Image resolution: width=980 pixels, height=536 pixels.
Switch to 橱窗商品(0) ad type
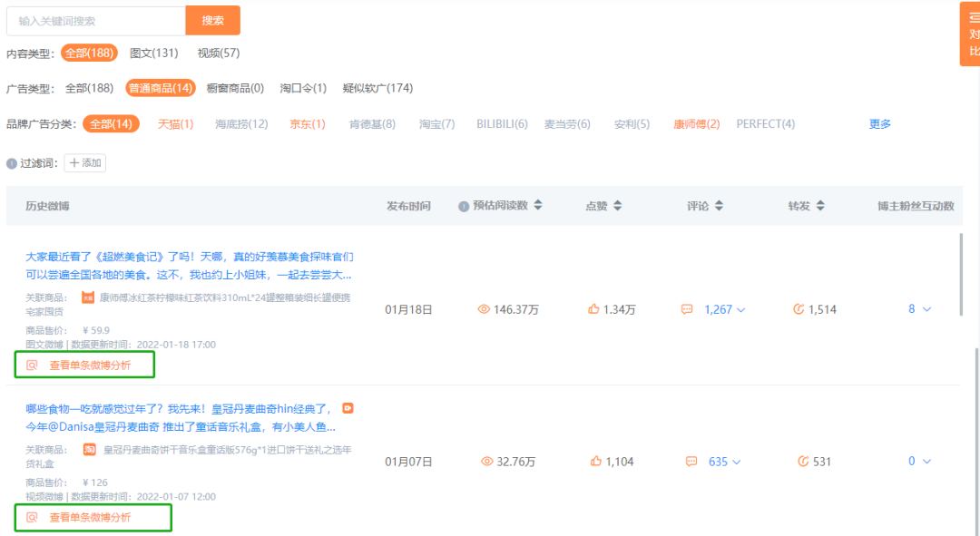pyautogui.click(x=235, y=88)
